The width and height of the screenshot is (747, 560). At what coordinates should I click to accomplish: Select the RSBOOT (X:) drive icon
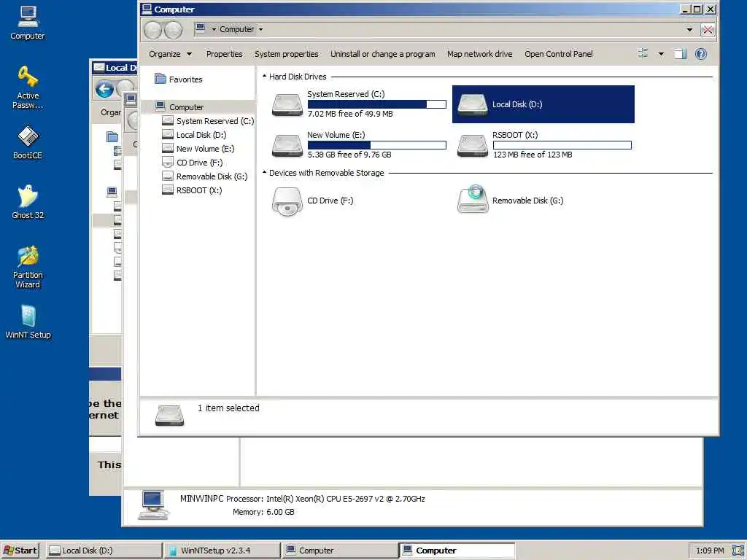473,145
